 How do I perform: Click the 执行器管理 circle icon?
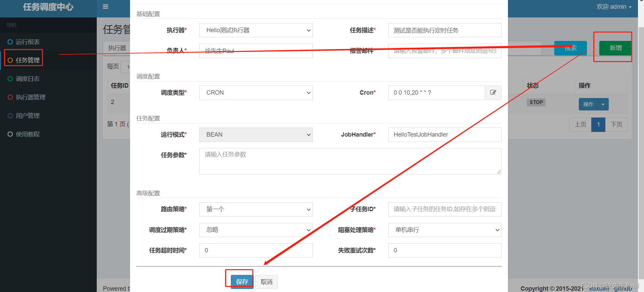[10, 97]
